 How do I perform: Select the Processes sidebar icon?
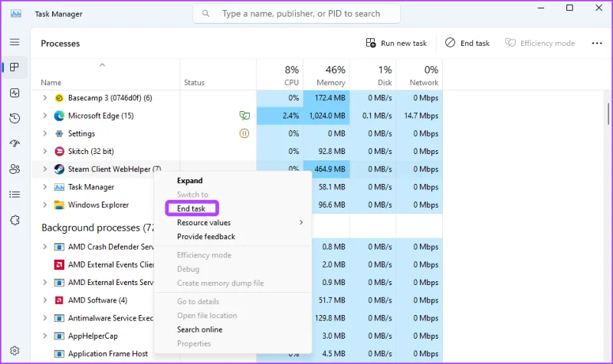[15, 67]
